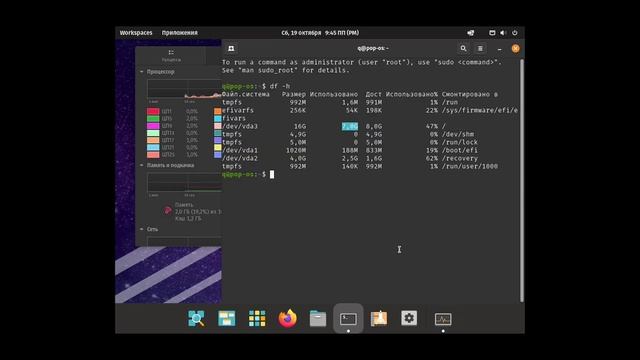Pick the light green ЦП13 color swatch
The height and width of the screenshot is (360, 640).
point(153,133)
